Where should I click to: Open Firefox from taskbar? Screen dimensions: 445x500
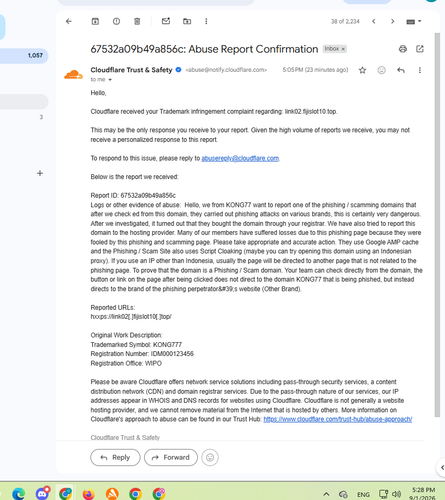89,494
